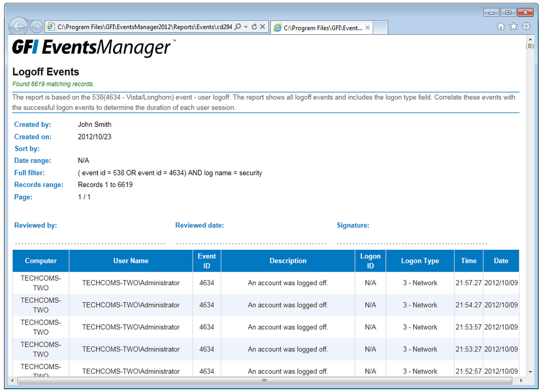This screenshot has height=392, width=542.
Task: Click the "Created by:" label
Action: point(33,125)
